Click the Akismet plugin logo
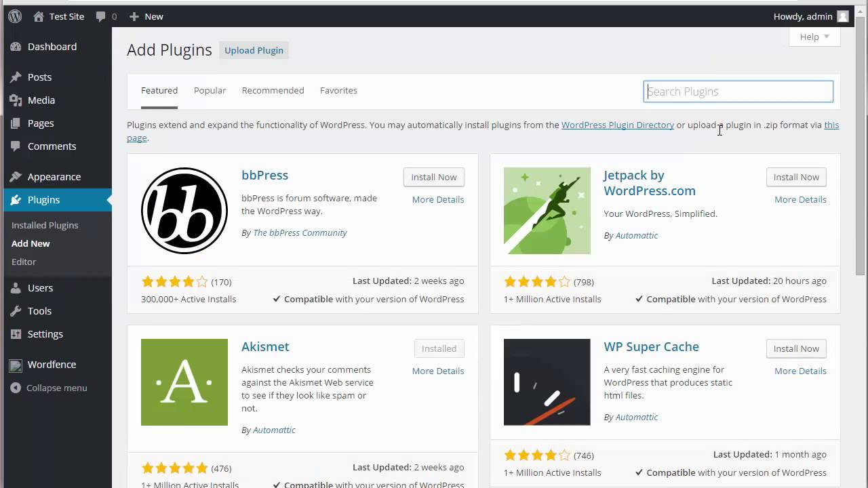 tap(184, 382)
